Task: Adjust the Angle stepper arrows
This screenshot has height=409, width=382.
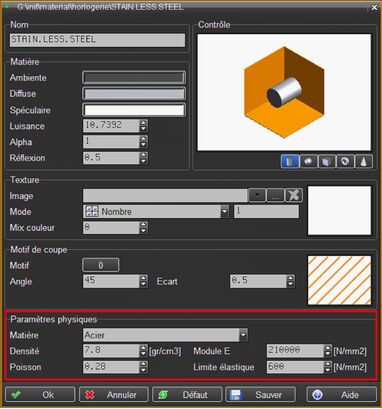Action: point(143,281)
